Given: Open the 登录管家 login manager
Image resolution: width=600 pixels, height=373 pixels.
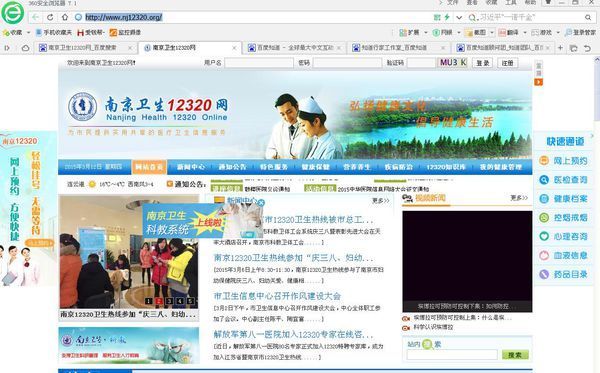Looking at the screenshot, I should 580,33.
